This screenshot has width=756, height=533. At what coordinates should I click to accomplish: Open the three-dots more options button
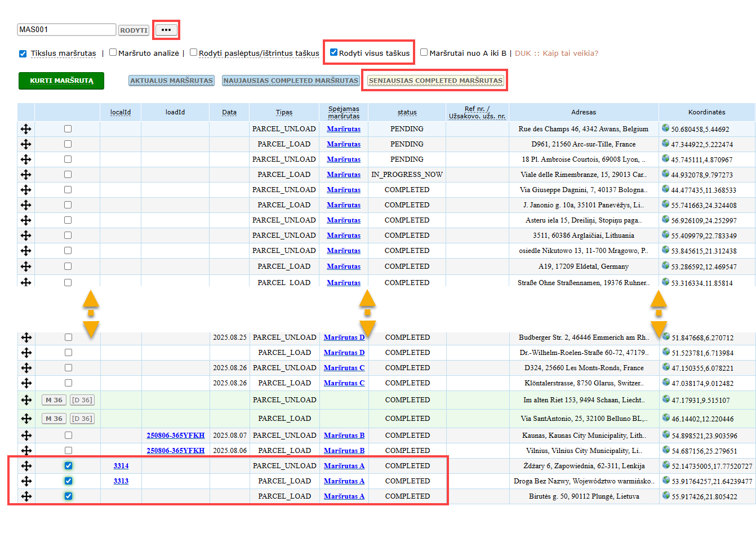coord(166,30)
